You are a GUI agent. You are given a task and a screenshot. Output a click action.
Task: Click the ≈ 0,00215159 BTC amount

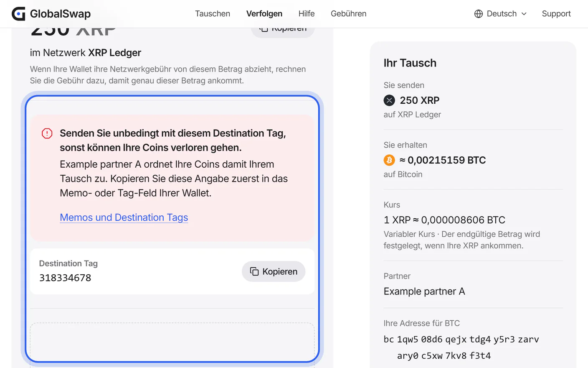(443, 160)
